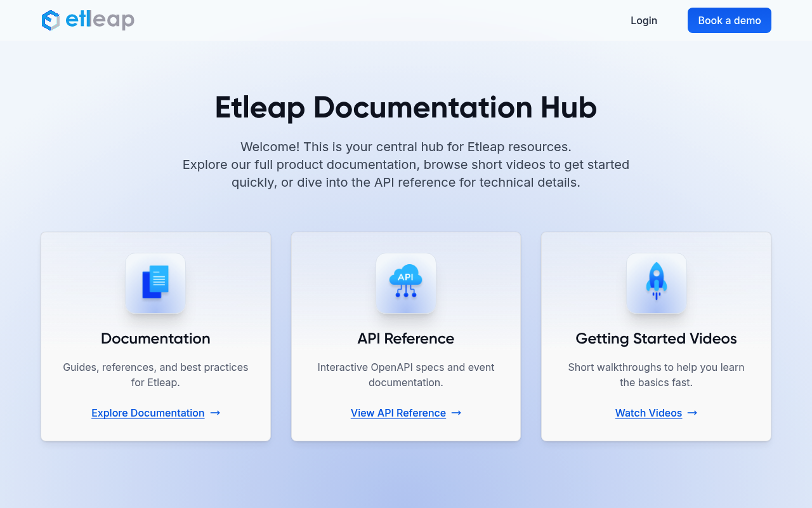Click the 'Welcome! This is your central hub' text
Screen dimensions: 812x508
pos(406,147)
